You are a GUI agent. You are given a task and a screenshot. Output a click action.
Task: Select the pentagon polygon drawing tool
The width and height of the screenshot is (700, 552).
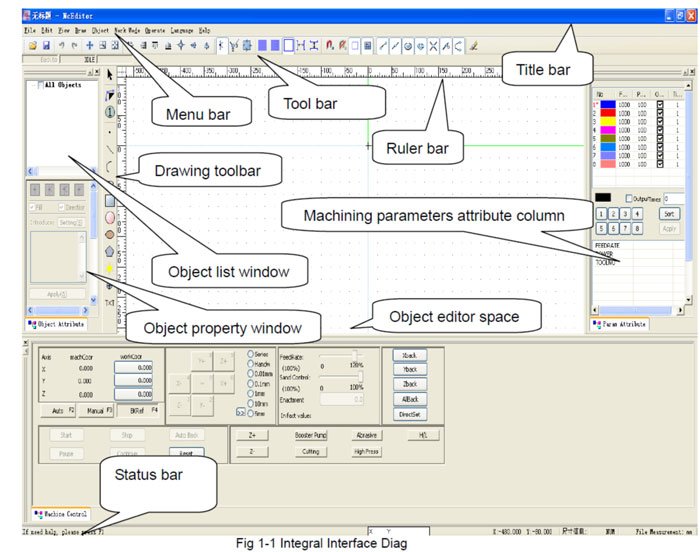(x=109, y=251)
